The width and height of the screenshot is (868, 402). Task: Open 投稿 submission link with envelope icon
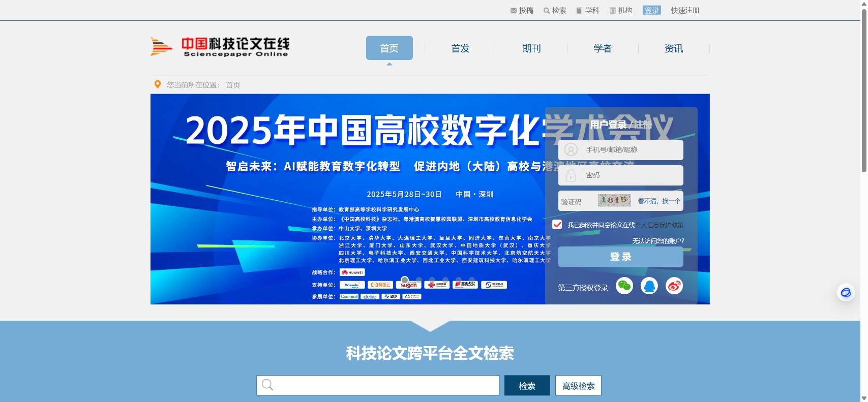(522, 10)
